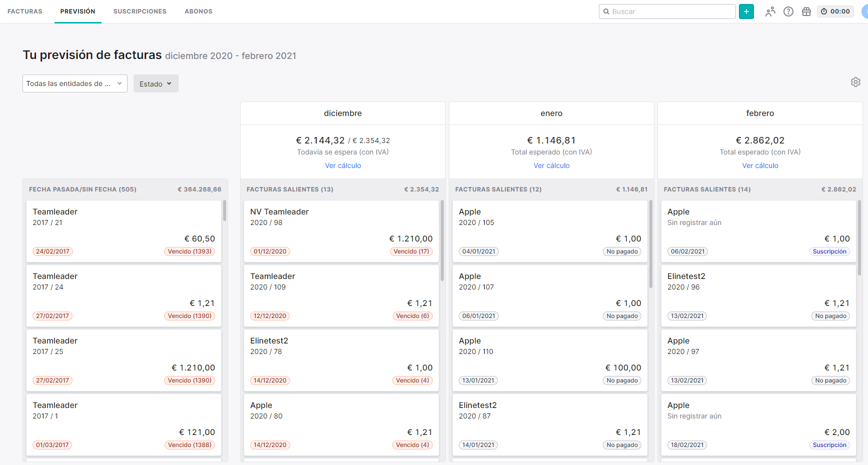Click the Vencido (1393) status badge
Image resolution: width=868 pixels, height=465 pixels.
tap(190, 251)
